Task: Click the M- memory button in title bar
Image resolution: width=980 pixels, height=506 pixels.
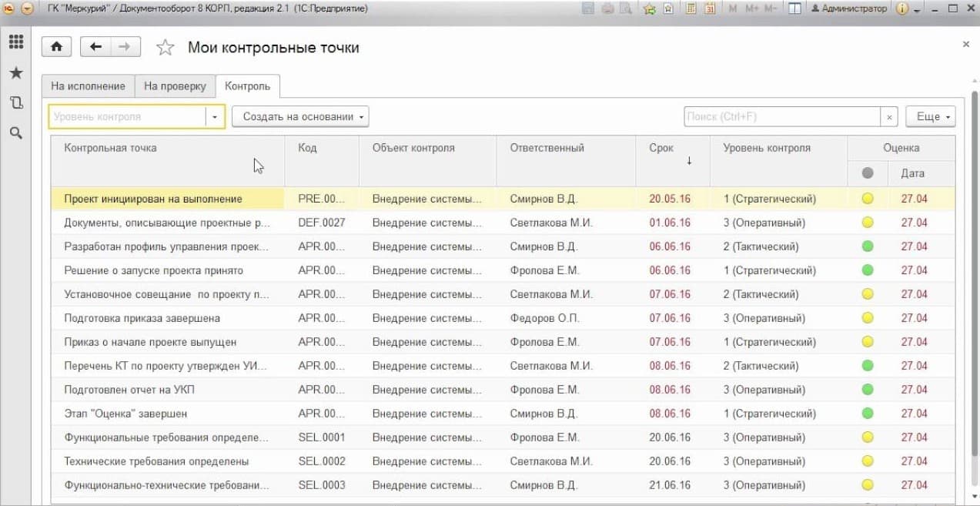Action: pyautogui.click(x=771, y=8)
